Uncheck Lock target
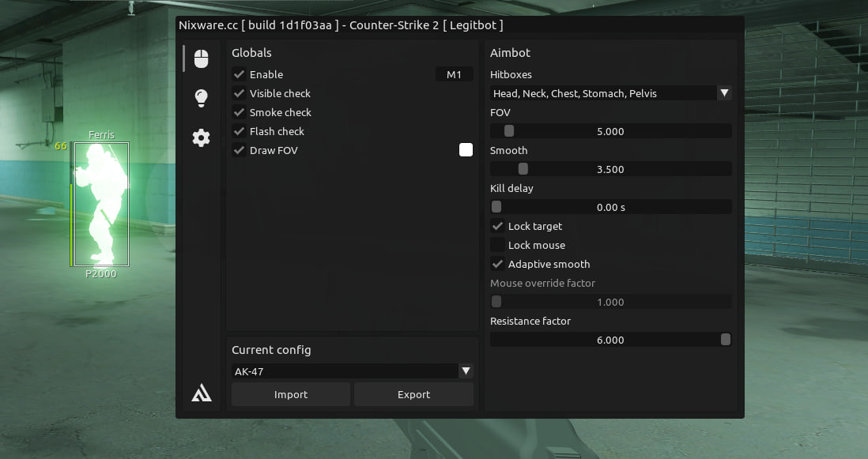The image size is (868, 459). (497, 226)
